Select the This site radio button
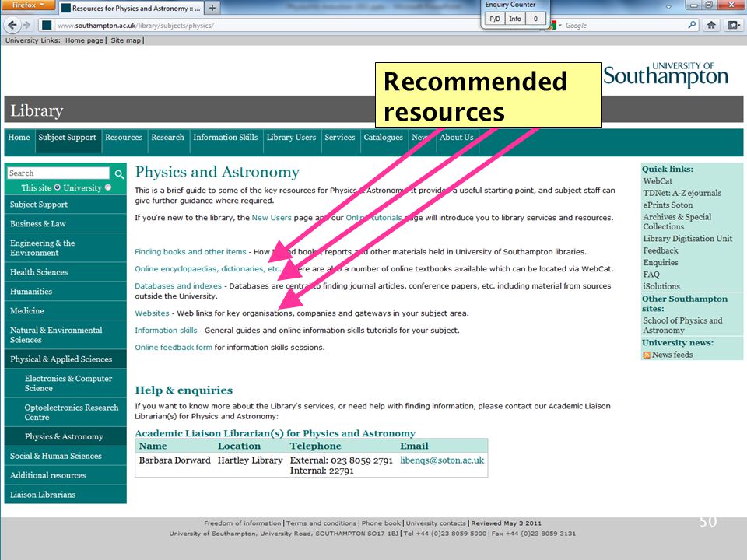This screenshot has height=560, width=747. pyautogui.click(x=57, y=187)
